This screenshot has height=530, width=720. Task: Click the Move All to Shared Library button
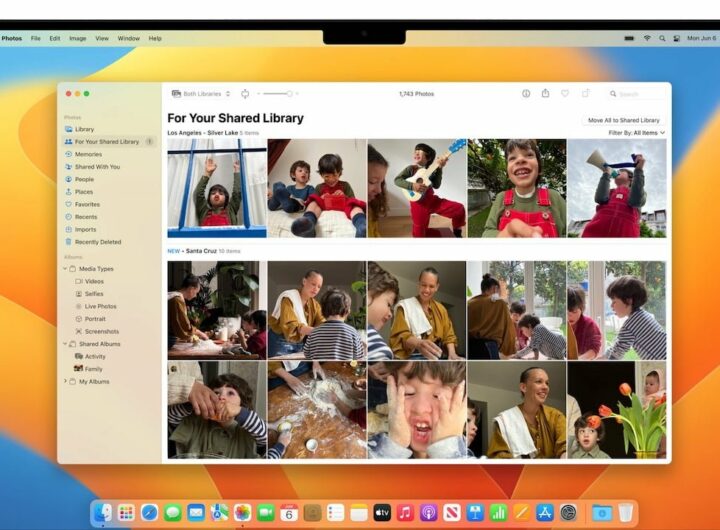click(624, 120)
